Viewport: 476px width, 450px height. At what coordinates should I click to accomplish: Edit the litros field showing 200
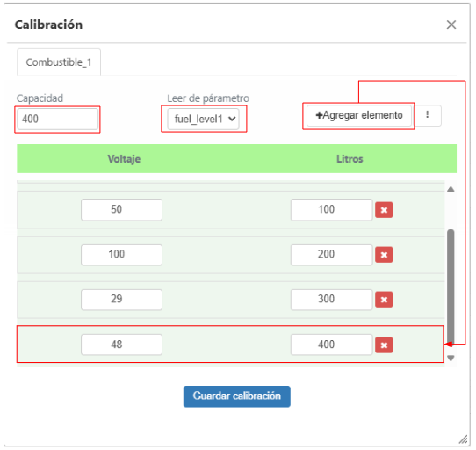pos(331,255)
